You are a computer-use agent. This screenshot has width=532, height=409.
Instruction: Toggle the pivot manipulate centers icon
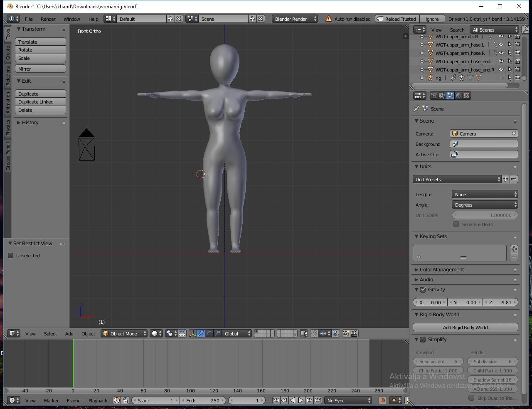[x=182, y=333]
